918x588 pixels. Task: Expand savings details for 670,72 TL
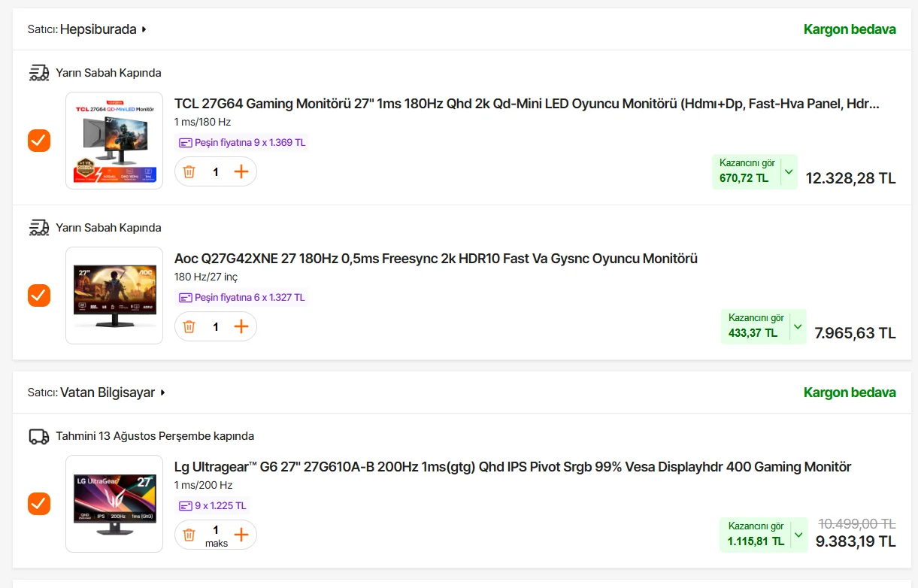click(x=788, y=171)
